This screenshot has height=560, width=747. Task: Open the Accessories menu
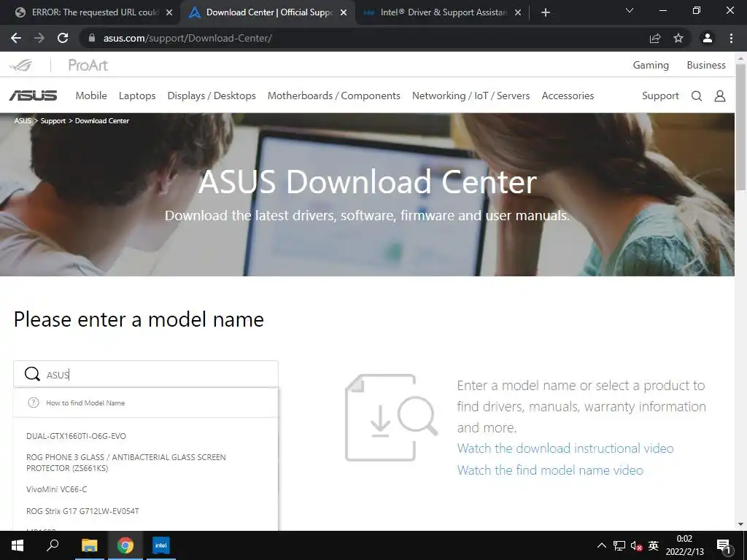(x=568, y=96)
